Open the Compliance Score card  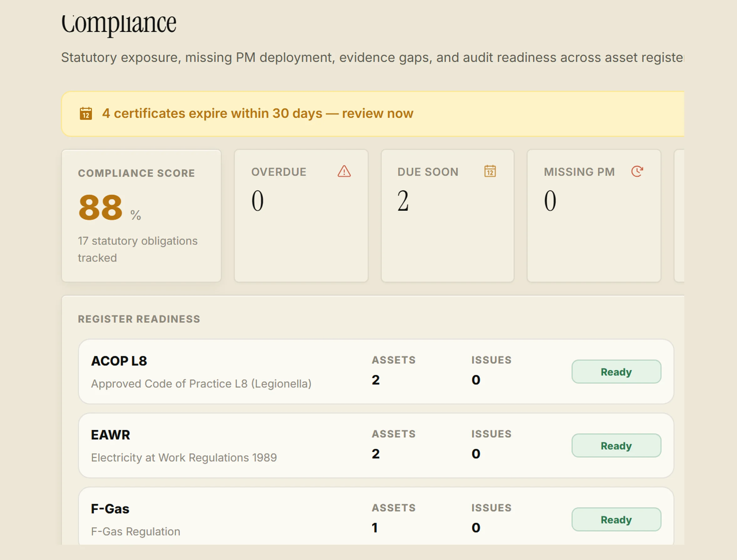pos(141,216)
